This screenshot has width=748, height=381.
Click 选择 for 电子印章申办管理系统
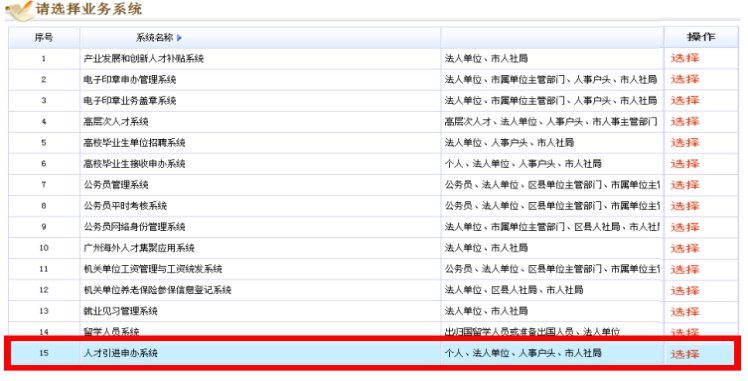point(685,79)
